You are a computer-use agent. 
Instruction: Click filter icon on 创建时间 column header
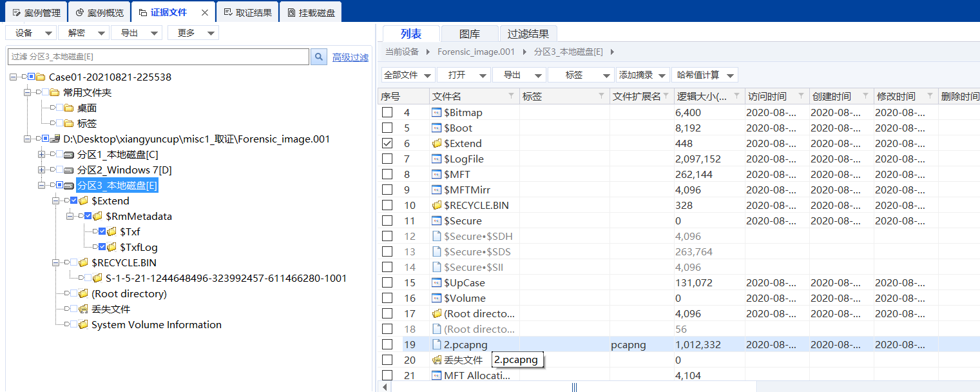[x=866, y=96]
